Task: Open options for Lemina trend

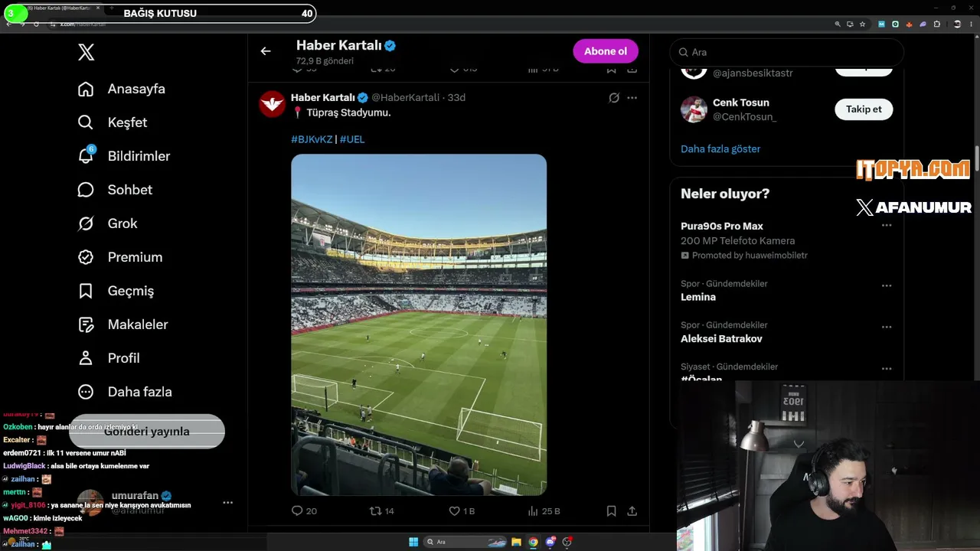Action: point(887,285)
